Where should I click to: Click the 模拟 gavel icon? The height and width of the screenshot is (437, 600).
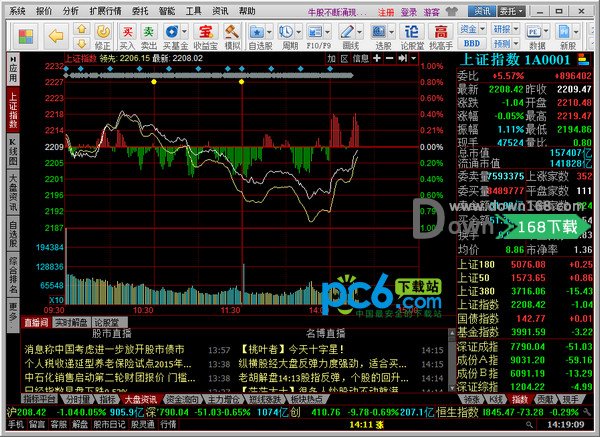232,32
